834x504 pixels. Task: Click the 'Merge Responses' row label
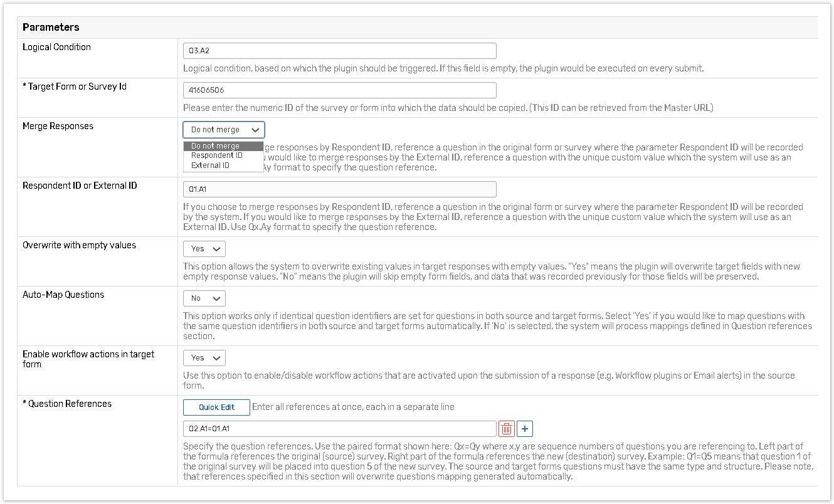pyautogui.click(x=58, y=126)
